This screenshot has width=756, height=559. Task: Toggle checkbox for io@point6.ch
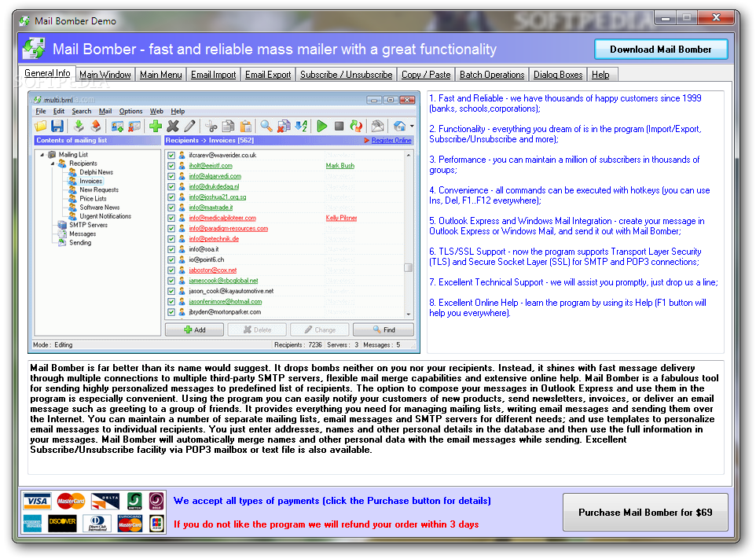tap(171, 260)
